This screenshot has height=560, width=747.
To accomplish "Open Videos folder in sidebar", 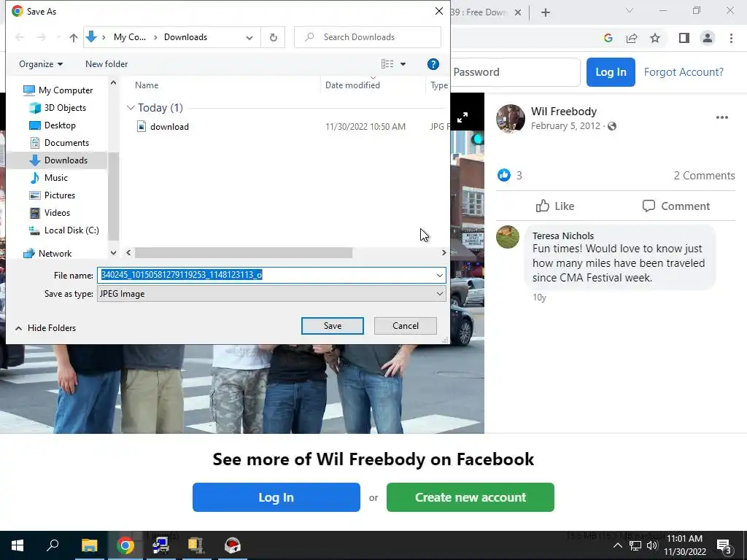I will (57, 213).
